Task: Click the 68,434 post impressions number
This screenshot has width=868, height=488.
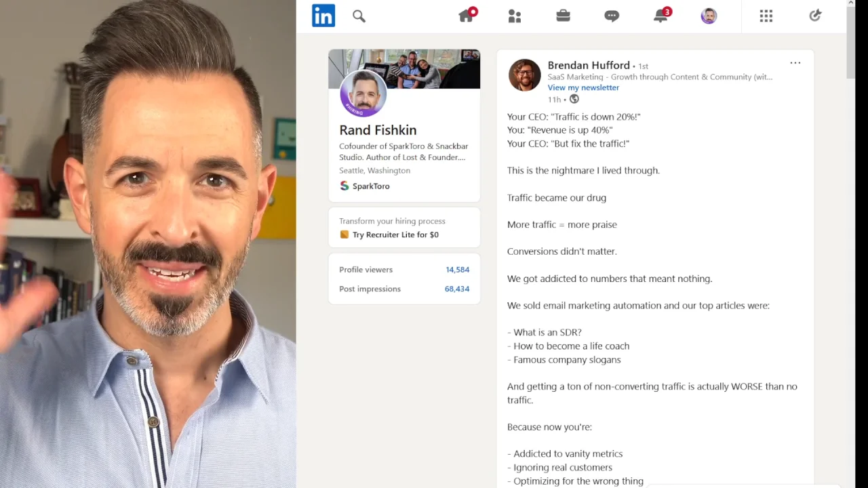Action: (x=457, y=289)
